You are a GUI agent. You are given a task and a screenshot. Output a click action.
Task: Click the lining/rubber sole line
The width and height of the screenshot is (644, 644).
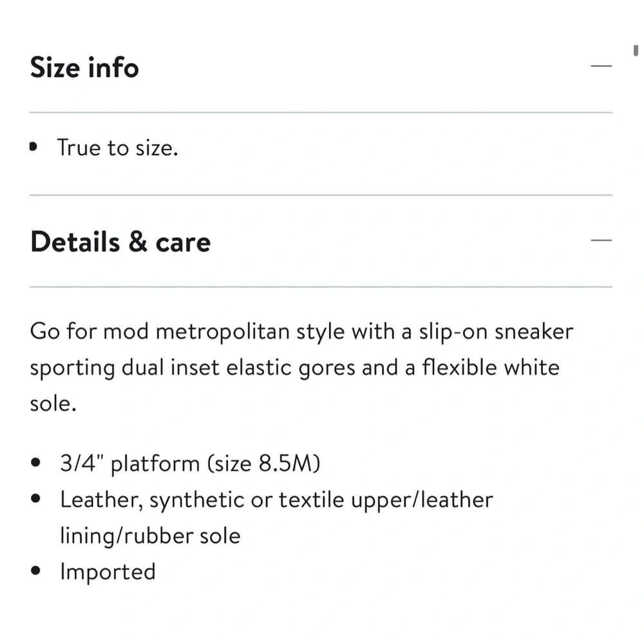pos(150,536)
